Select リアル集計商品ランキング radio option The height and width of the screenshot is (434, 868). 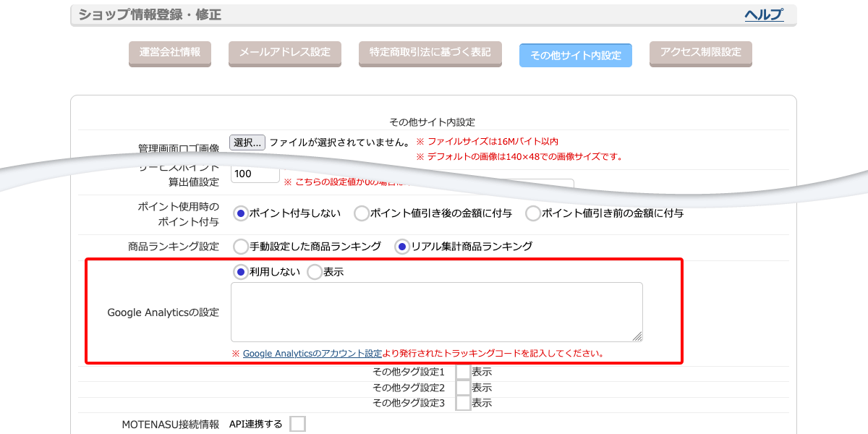tap(402, 247)
